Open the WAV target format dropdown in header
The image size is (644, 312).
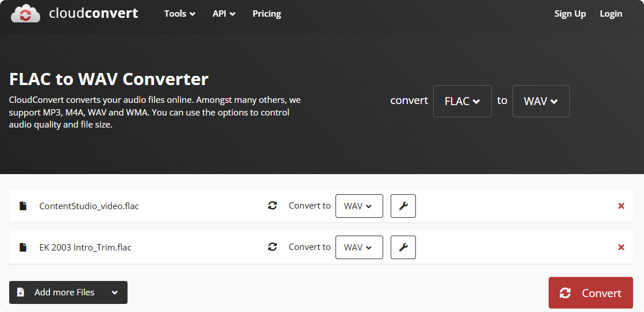pos(541,101)
